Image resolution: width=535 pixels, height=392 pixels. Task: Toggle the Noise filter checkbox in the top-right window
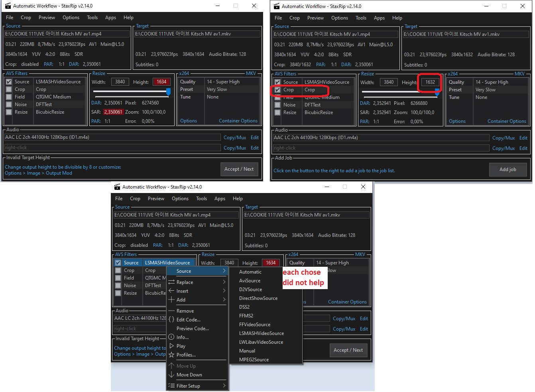[x=277, y=105]
